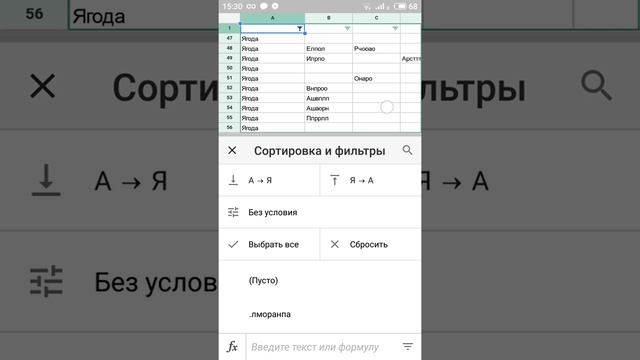Toggle the .лморанпа filter value
Image resolution: width=640 pixels, height=360 pixels.
pos(320,314)
